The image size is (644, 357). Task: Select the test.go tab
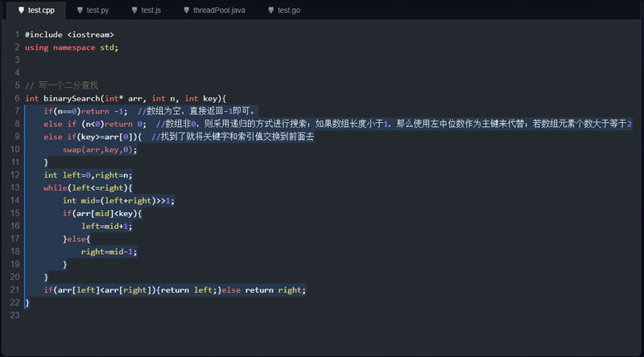tap(289, 10)
